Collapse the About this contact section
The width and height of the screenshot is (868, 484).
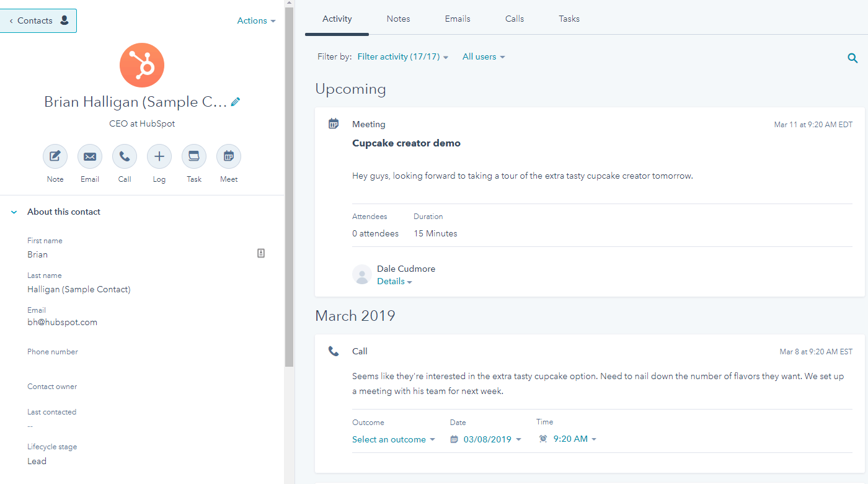pos(14,212)
